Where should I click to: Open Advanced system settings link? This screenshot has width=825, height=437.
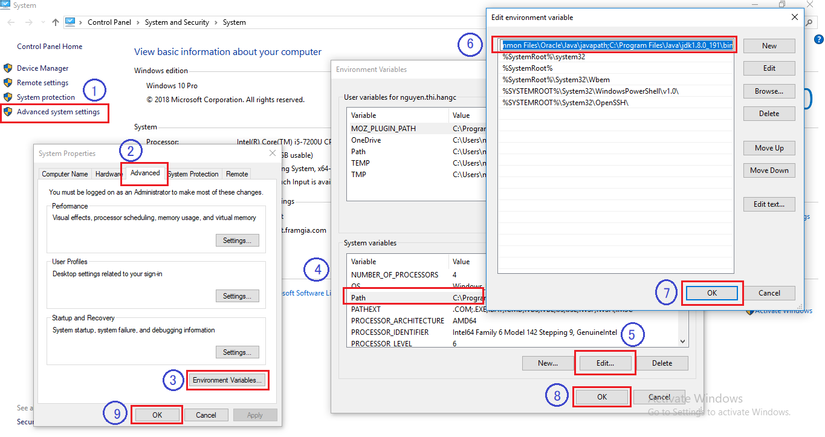[58, 112]
